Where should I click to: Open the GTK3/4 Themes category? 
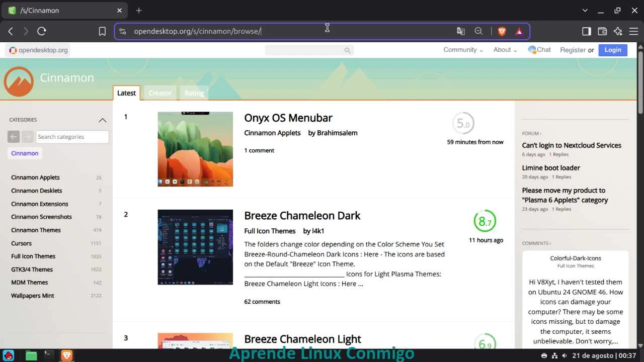pyautogui.click(x=32, y=269)
